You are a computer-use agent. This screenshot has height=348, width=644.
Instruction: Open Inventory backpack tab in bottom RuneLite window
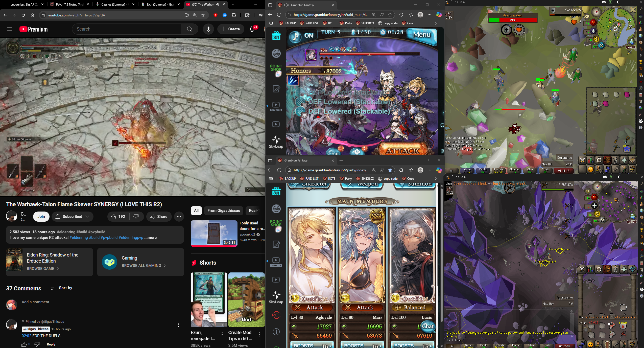tap(607, 269)
